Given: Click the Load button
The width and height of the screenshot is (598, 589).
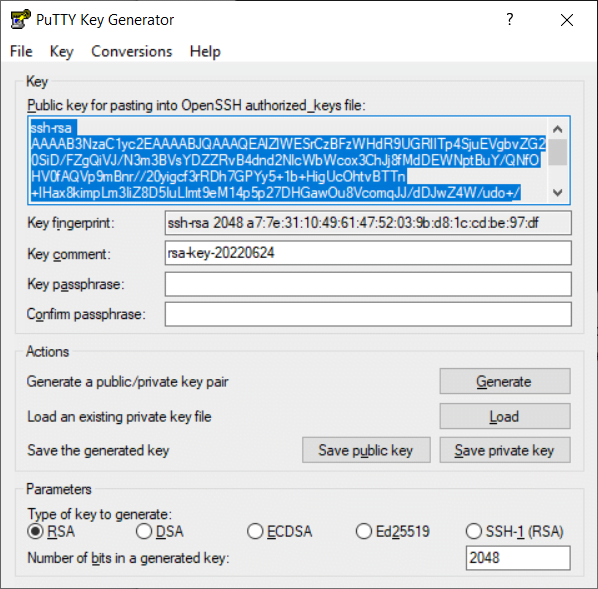Looking at the screenshot, I should pos(505,416).
